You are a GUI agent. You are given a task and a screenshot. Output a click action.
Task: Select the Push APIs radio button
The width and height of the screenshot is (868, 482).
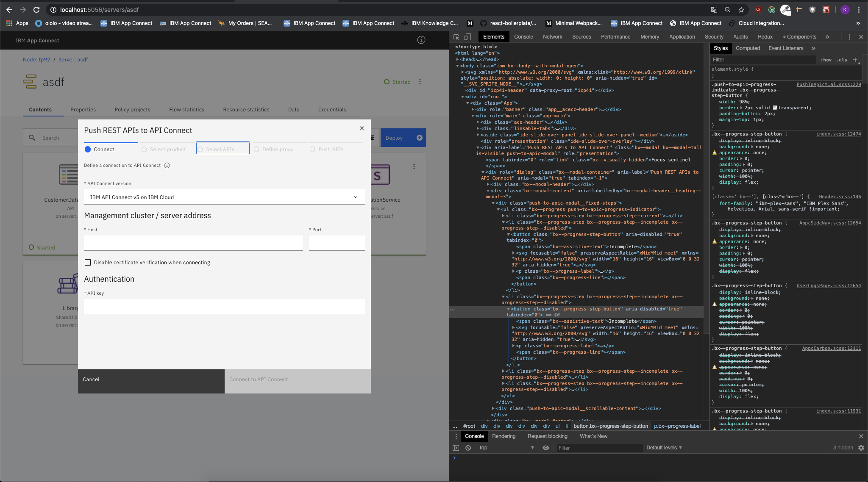coord(312,149)
